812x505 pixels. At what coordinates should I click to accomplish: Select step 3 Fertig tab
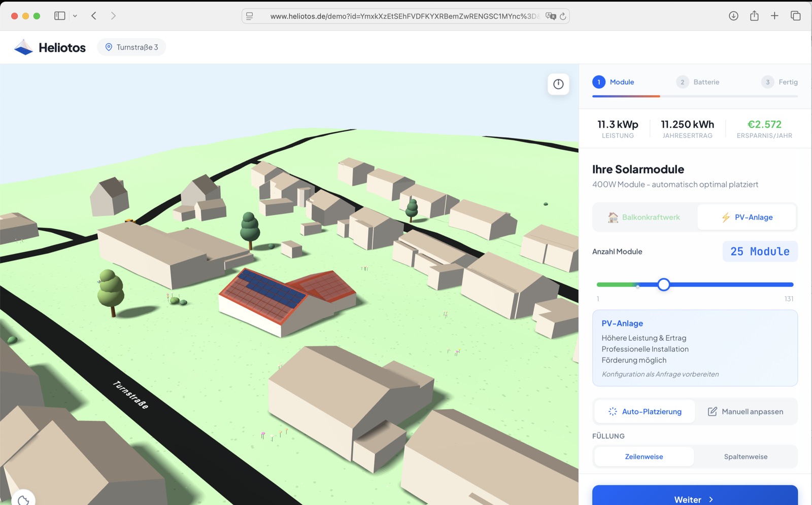(x=780, y=82)
